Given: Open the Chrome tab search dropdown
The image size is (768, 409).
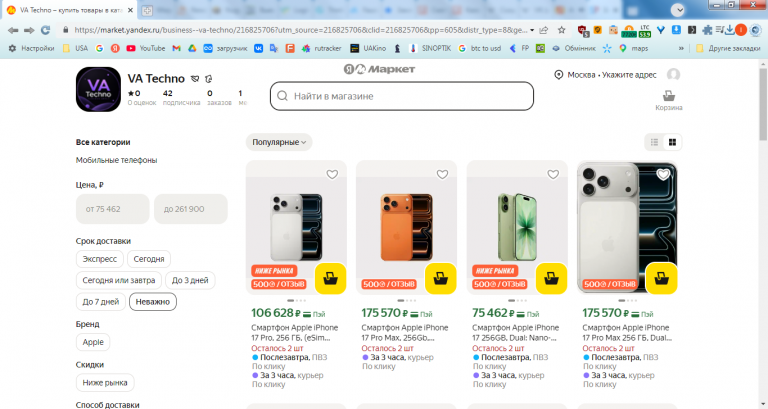Looking at the screenshot, I should [x=678, y=10].
